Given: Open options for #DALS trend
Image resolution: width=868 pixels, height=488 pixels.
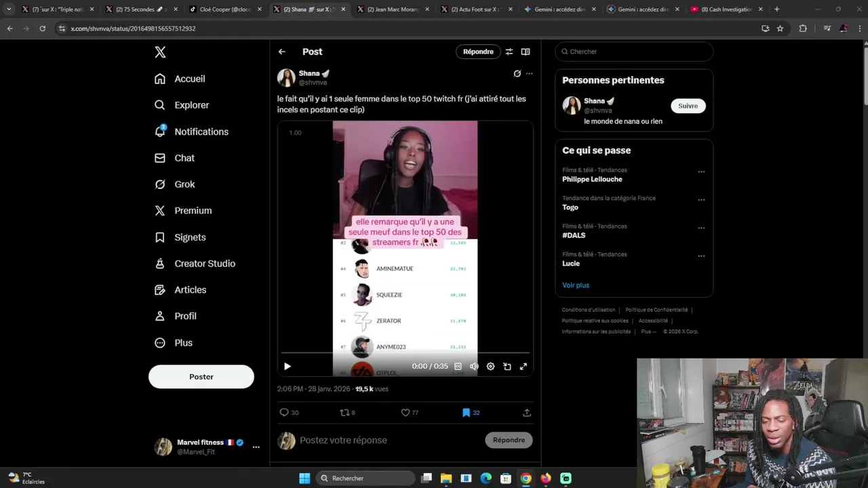Looking at the screenshot, I should coord(701,228).
